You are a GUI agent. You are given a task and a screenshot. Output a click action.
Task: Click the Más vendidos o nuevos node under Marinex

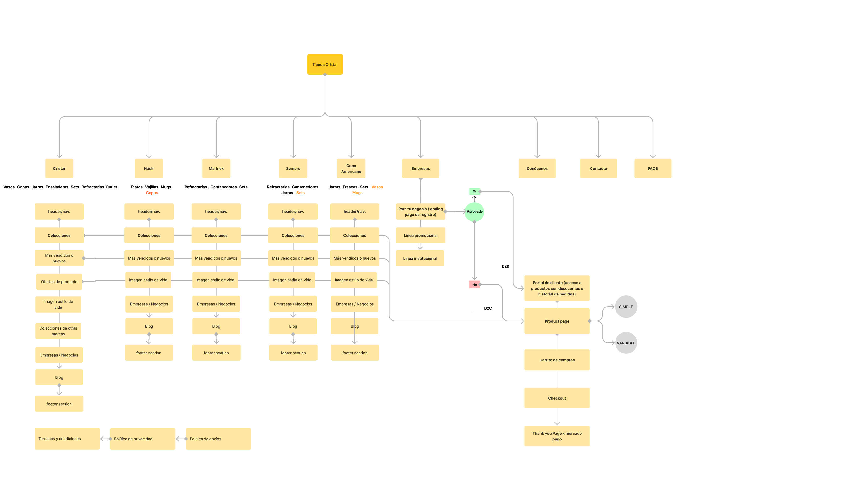coord(216,258)
